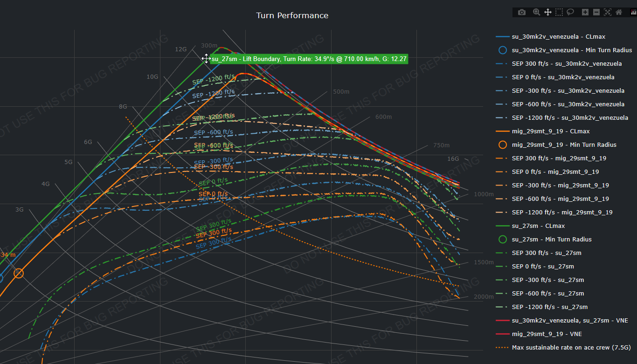Screen dimensions: 637x364
Task: Toggle SEP 0 ft/s - su_27sm legend item
Action: tap(543, 267)
